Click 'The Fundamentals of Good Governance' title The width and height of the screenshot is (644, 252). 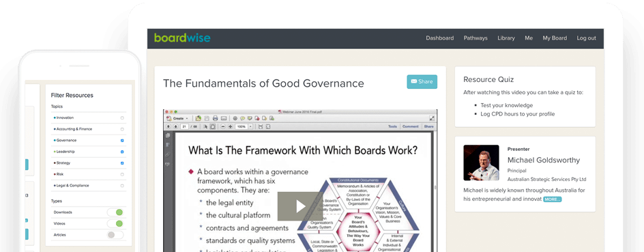coord(263,83)
